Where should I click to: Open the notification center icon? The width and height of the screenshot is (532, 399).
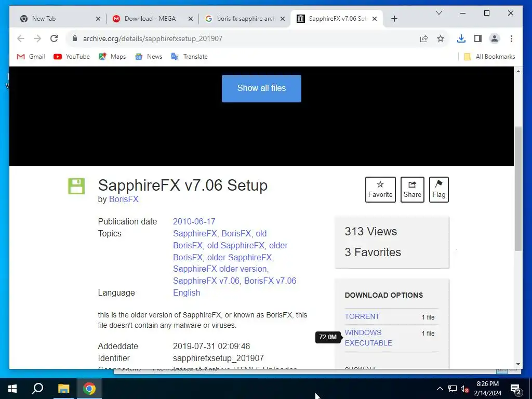point(515,389)
